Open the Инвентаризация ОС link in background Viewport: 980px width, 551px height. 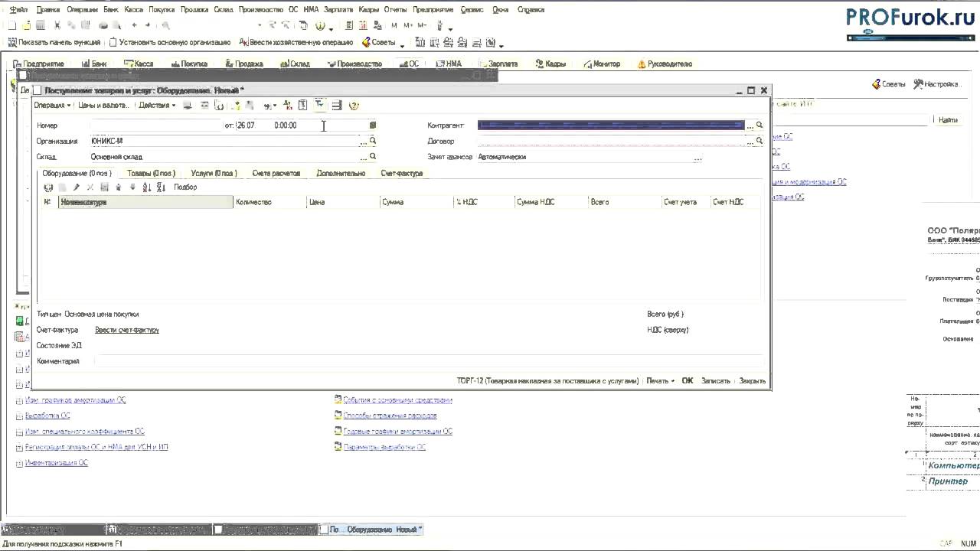pyautogui.click(x=57, y=463)
